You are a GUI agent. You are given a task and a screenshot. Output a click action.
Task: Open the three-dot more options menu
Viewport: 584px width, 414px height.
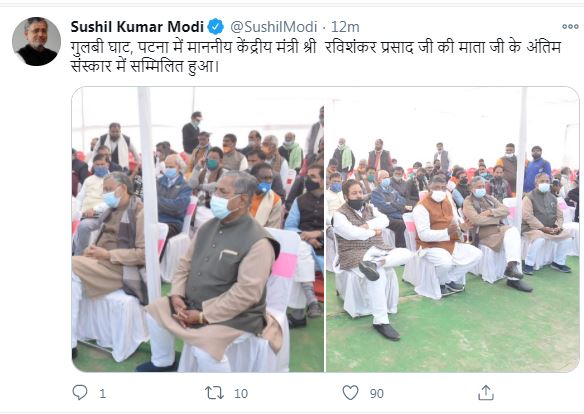click(x=570, y=26)
